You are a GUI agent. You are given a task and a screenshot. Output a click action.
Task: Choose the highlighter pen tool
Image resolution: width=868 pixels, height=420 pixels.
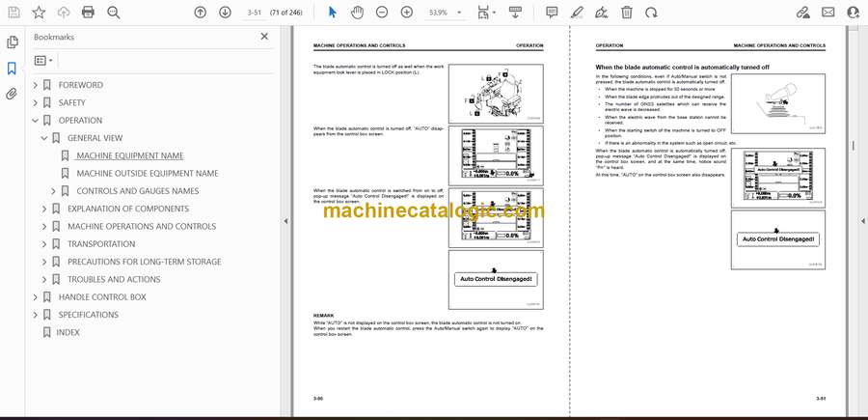pyautogui.click(x=577, y=13)
